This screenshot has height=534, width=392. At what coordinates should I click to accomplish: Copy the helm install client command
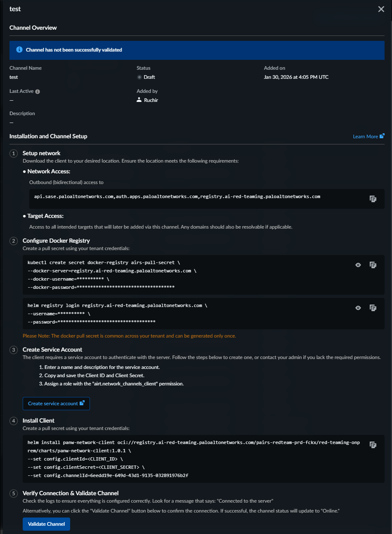click(373, 445)
